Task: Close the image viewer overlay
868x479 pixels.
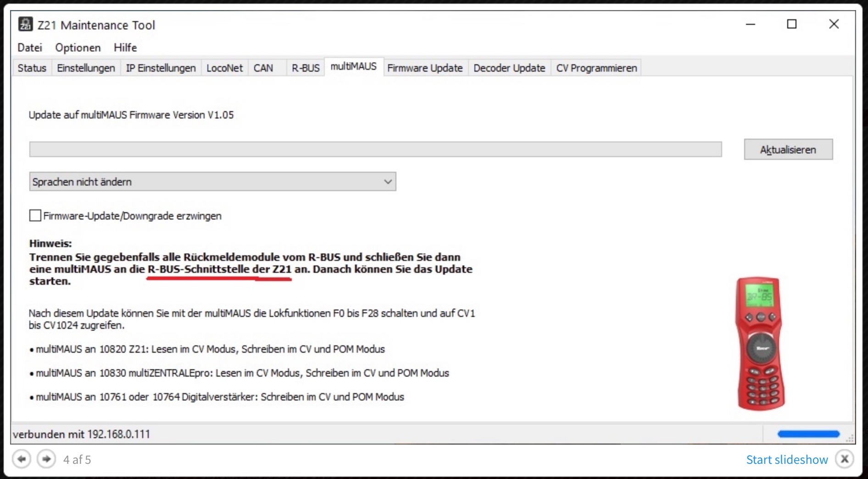Action: click(845, 459)
